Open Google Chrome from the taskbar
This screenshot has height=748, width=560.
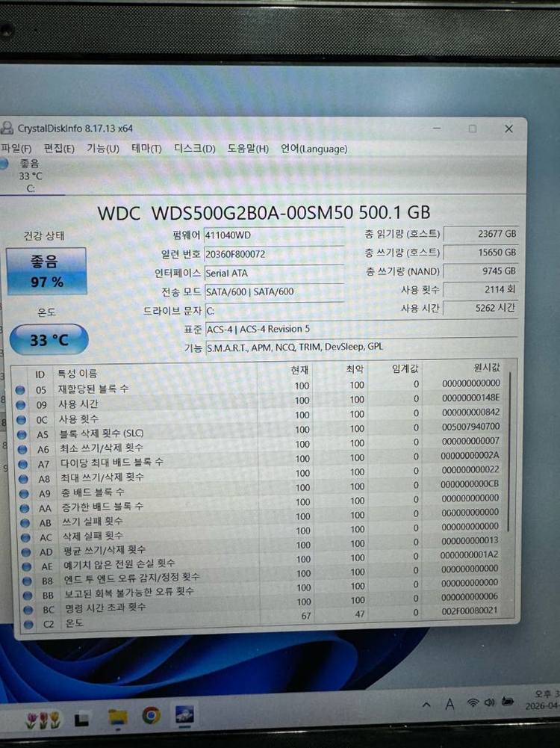pyautogui.click(x=151, y=715)
